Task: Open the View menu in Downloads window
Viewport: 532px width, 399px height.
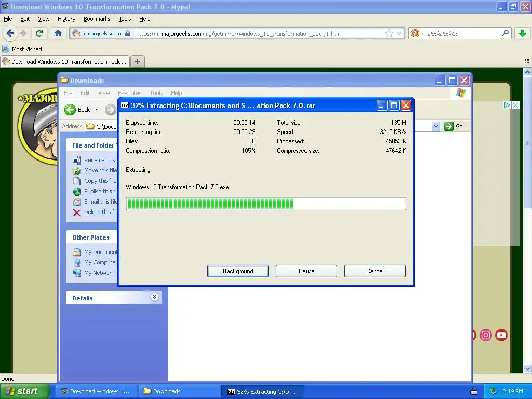Action: (104, 93)
